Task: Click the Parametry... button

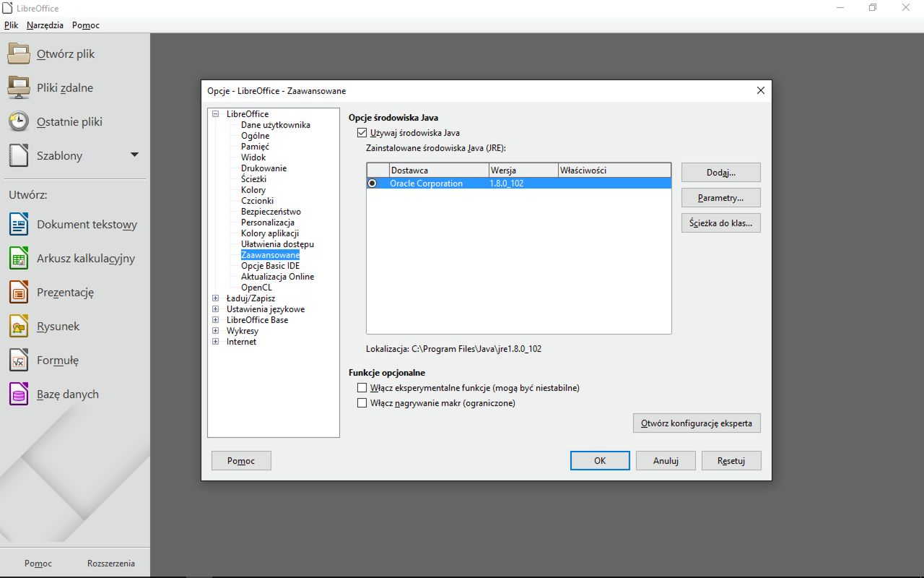Action: point(721,198)
